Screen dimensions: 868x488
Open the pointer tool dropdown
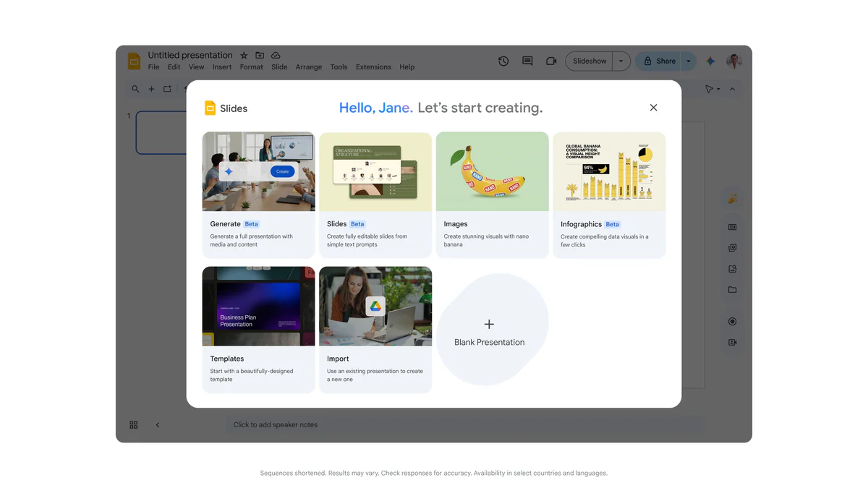click(712, 89)
